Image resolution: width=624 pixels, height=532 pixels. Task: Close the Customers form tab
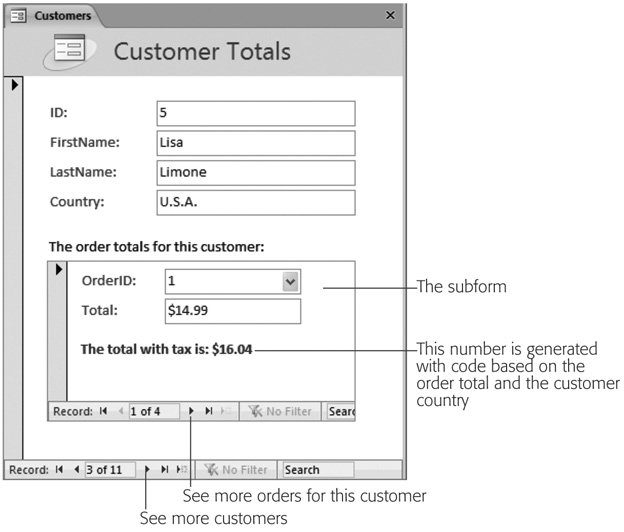coord(390,15)
